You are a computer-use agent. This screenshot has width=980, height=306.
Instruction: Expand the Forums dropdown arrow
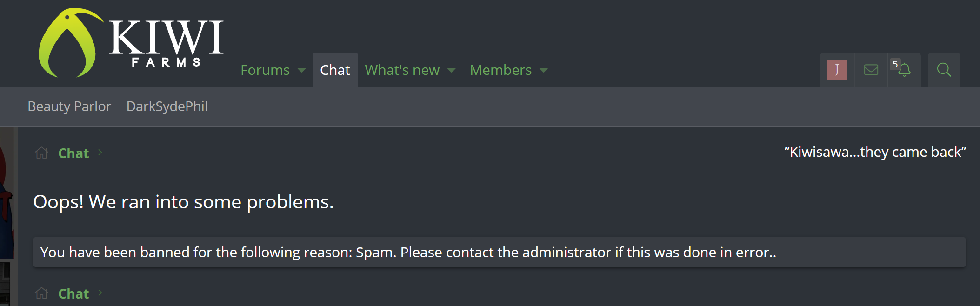tap(302, 70)
